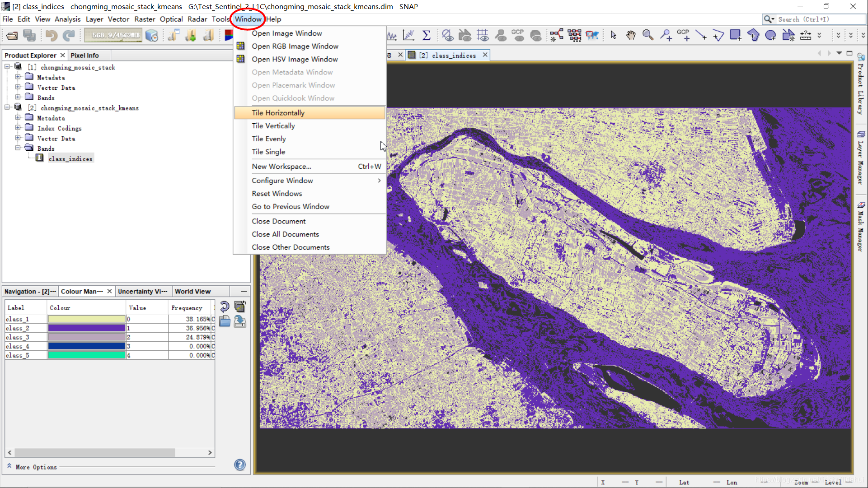Click the Spectrum view chart icon
Viewport: 868px width, 488px height.
(392, 35)
